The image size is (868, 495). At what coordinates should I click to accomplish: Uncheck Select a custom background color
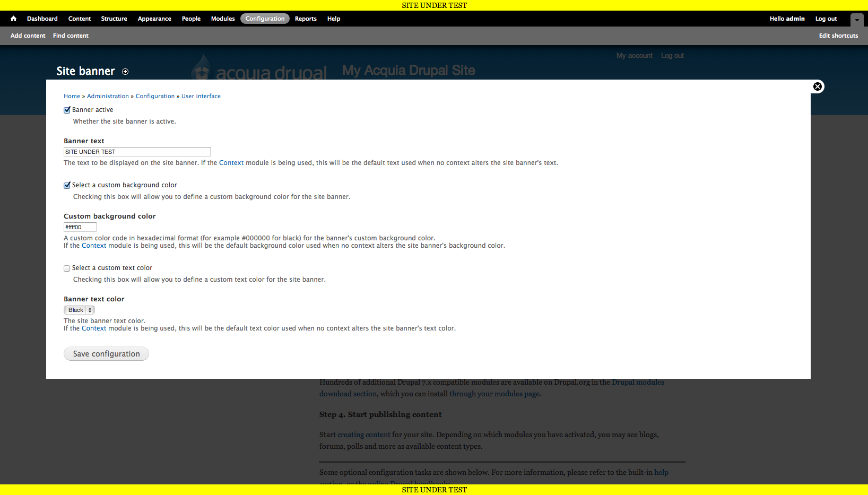click(67, 186)
